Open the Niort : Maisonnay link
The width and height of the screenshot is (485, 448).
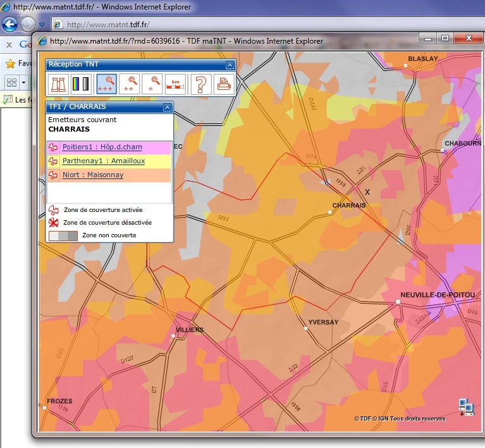click(93, 175)
